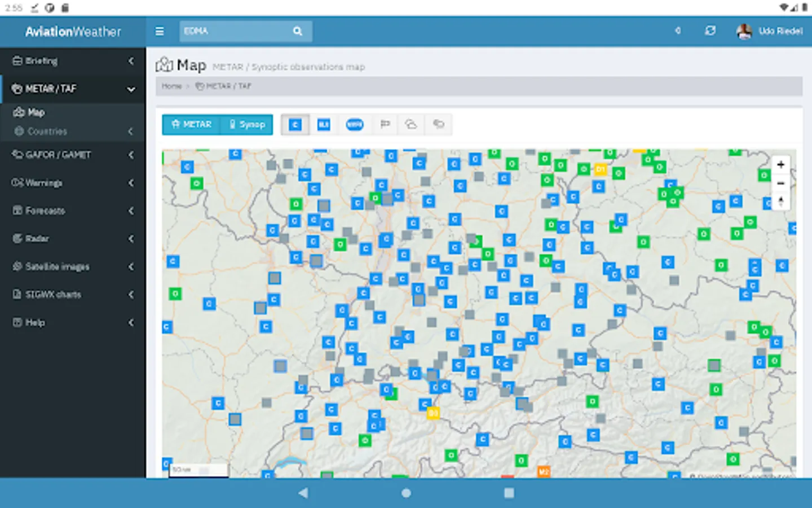Toggle the Synop observations button
The width and height of the screenshot is (812, 508).
[x=247, y=125]
